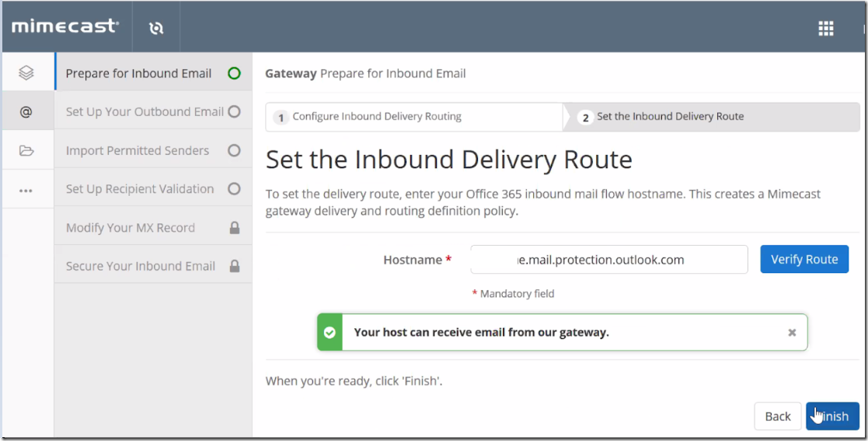Click the Set the Inbound Delivery Route heading
The width and height of the screenshot is (868, 441).
449,160
